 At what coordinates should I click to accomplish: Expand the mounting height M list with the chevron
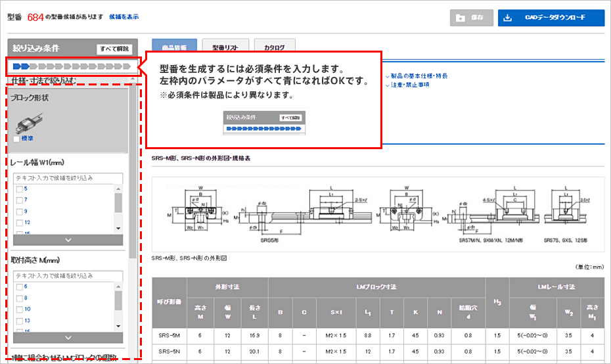coord(68,338)
